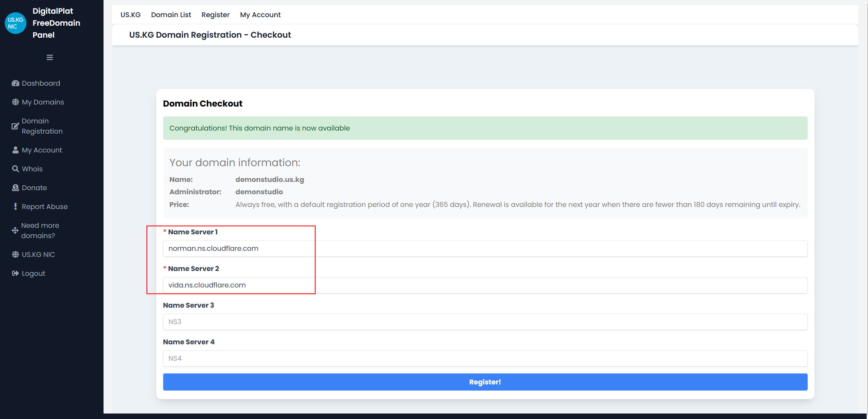Click the Logout arrow icon

coord(15,273)
